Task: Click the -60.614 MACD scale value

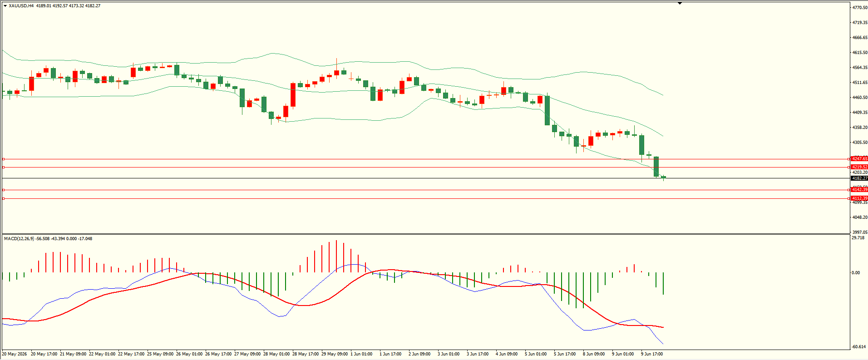Action: coord(859,347)
